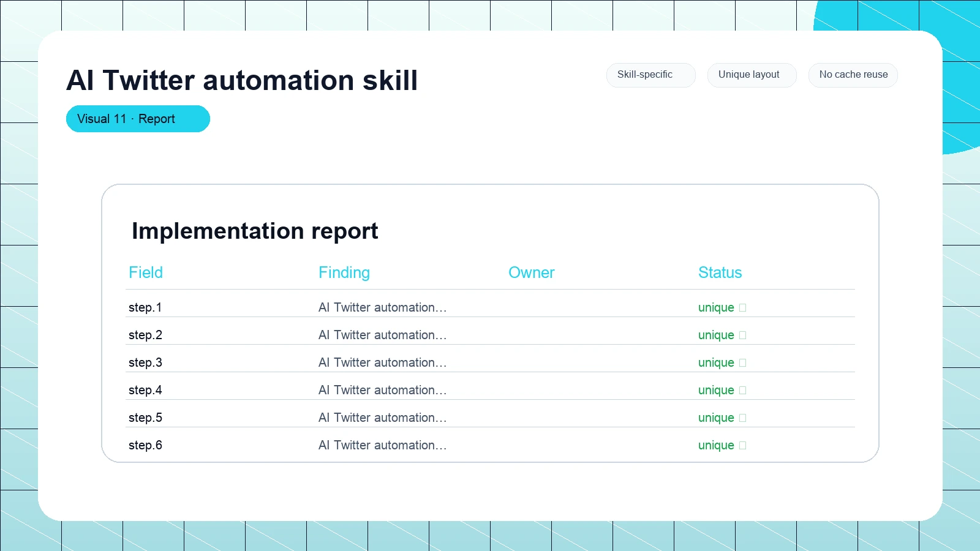Screen dimensions: 980x551
Task: Select the step.3 field cell
Action: pyautogui.click(x=145, y=362)
